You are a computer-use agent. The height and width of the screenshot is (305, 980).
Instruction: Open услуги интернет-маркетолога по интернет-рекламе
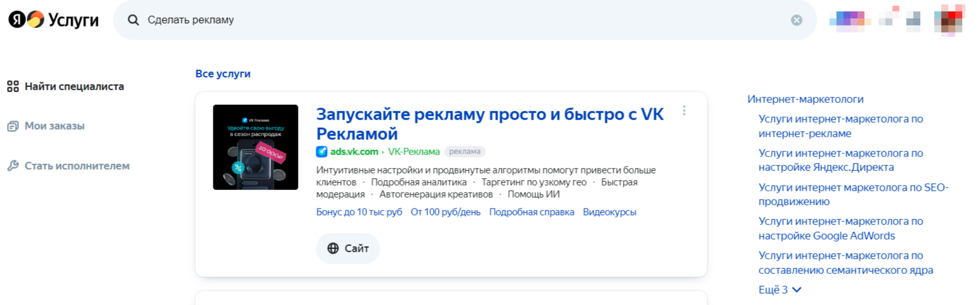841,126
